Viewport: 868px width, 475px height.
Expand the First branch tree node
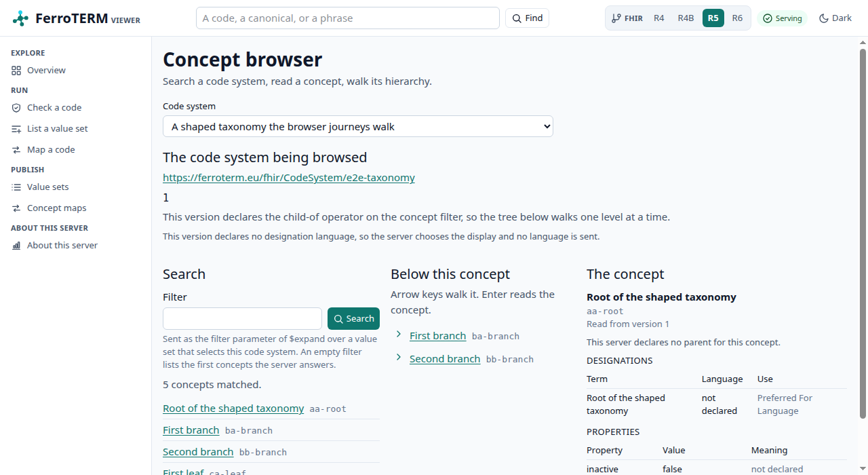[399, 335]
